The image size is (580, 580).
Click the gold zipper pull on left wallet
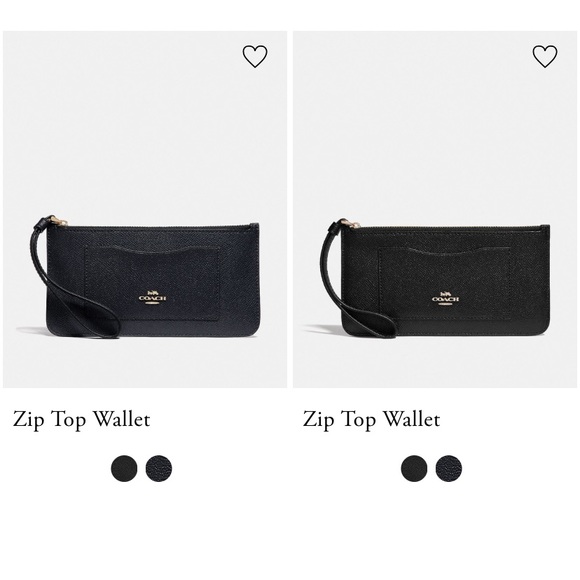(59, 221)
